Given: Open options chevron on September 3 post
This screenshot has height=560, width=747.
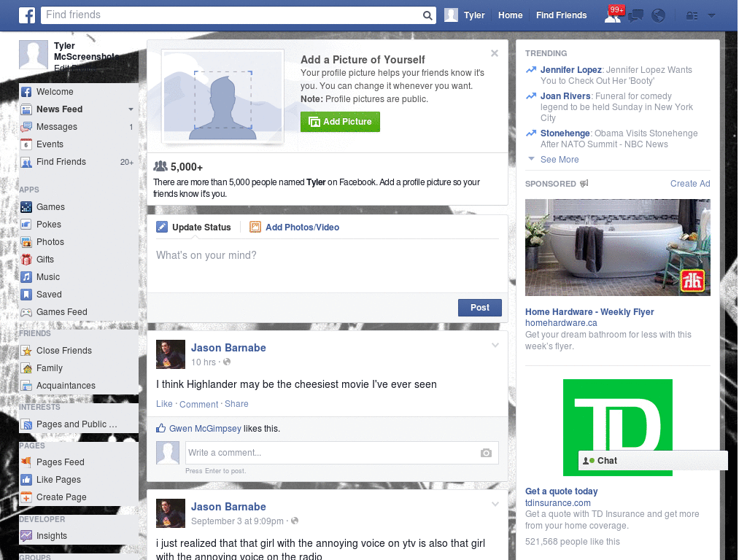Looking at the screenshot, I should point(495,505).
